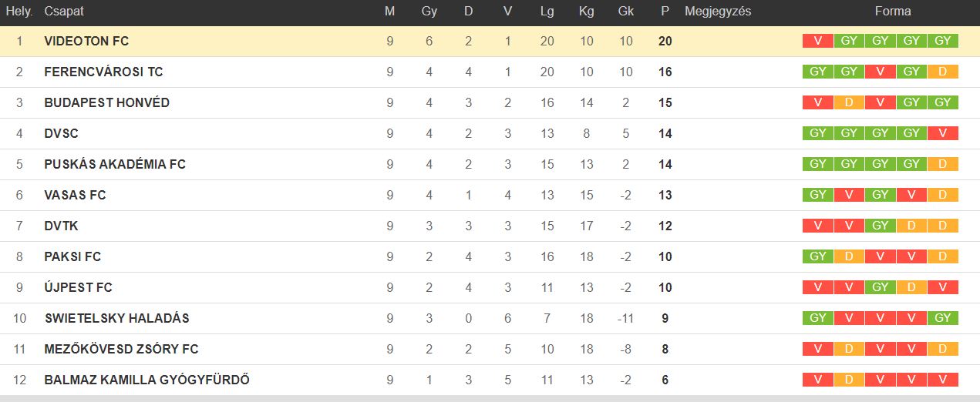Screen dimensions: 980x402
Task: Click the Gk goal difference header
Action: tap(626, 12)
